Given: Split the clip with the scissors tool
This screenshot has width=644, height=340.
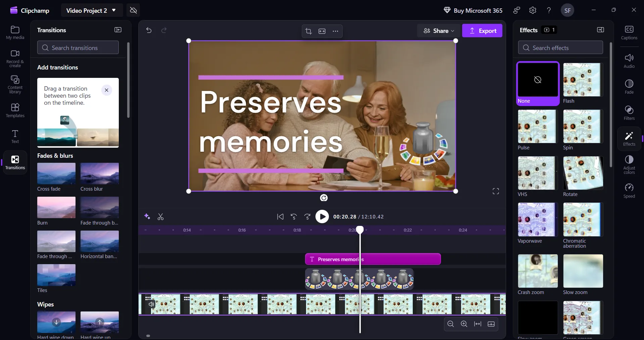Looking at the screenshot, I should [160, 217].
